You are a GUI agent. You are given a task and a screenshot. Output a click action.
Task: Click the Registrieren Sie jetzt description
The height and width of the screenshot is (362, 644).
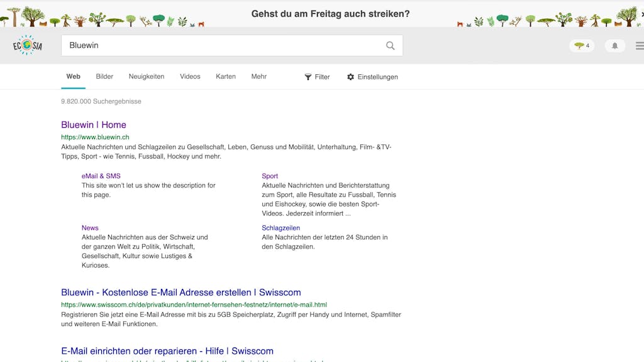[231, 319]
